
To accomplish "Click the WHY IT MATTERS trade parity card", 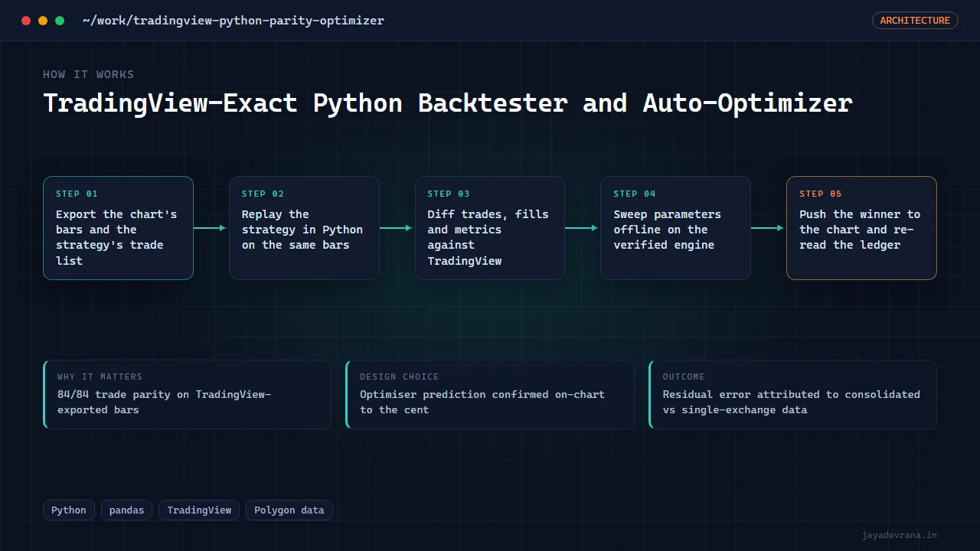I will 188,395.
